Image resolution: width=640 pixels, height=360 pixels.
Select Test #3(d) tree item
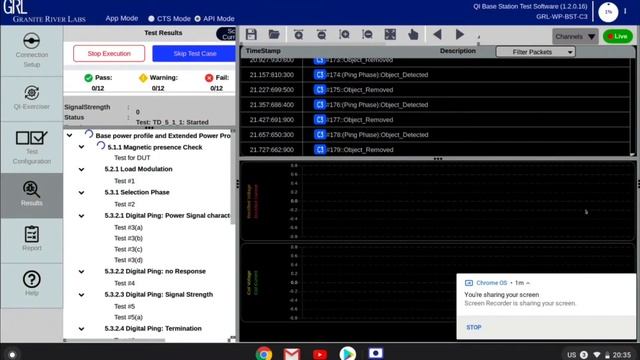128,260
